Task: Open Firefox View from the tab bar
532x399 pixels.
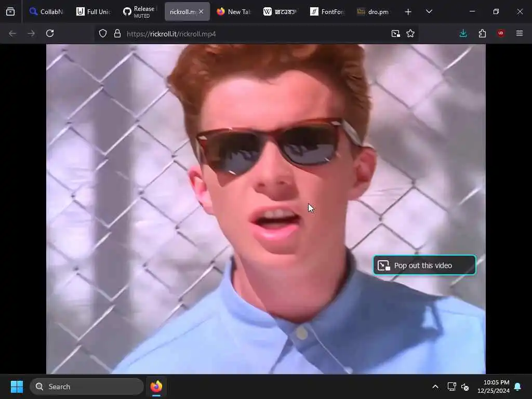Action: pyautogui.click(x=10, y=12)
